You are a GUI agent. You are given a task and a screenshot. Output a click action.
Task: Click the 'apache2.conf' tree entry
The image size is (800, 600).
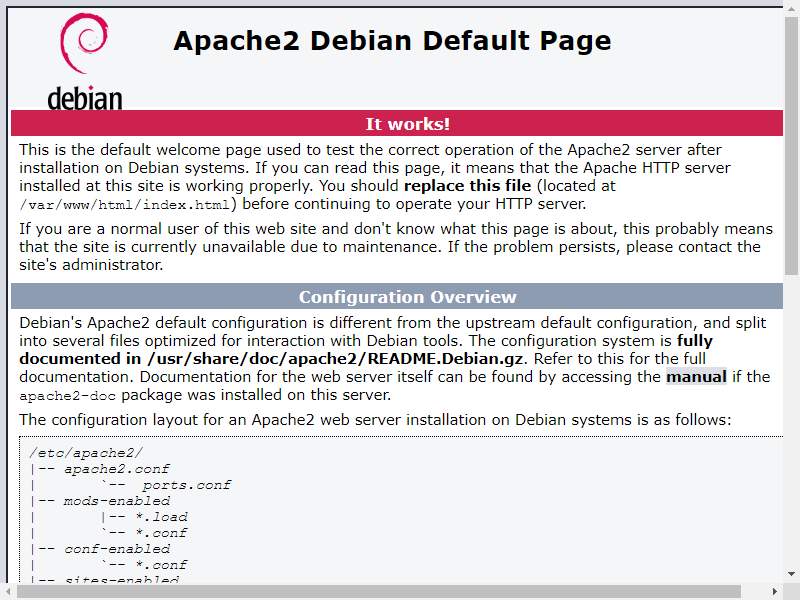tap(116, 469)
